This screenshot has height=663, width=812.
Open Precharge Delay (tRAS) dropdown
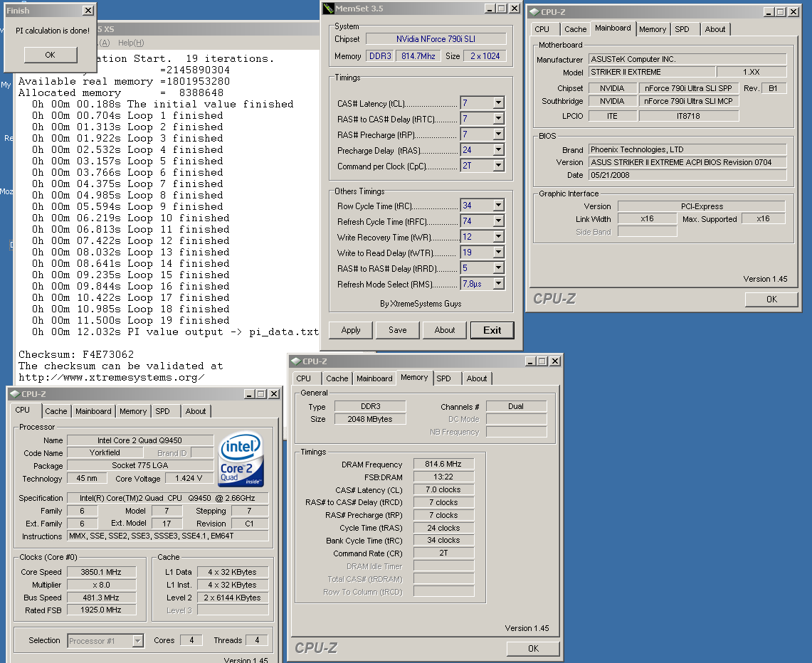tap(498, 149)
